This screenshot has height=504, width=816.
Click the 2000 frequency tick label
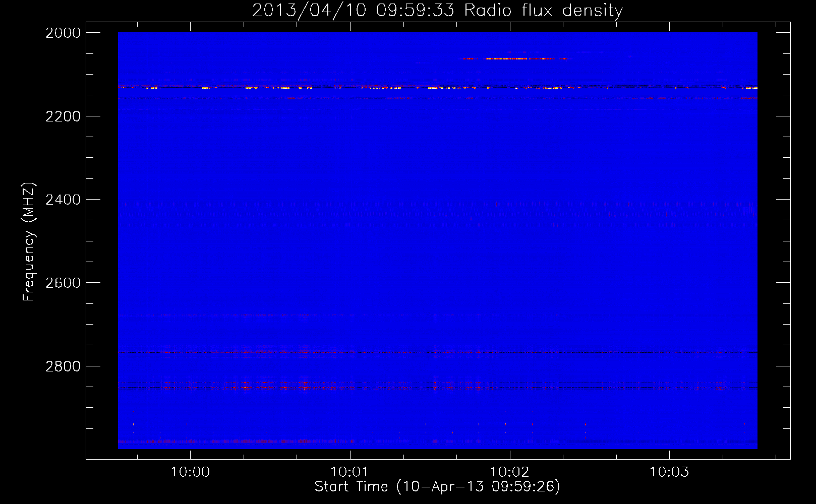pyautogui.click(x=63, y=33)
